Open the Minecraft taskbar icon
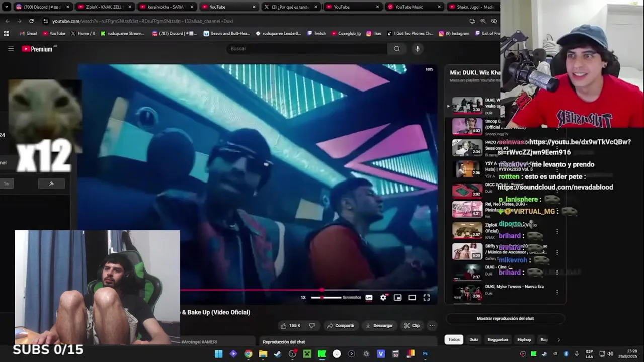This screenshot has height=362, width=644. 307,354
